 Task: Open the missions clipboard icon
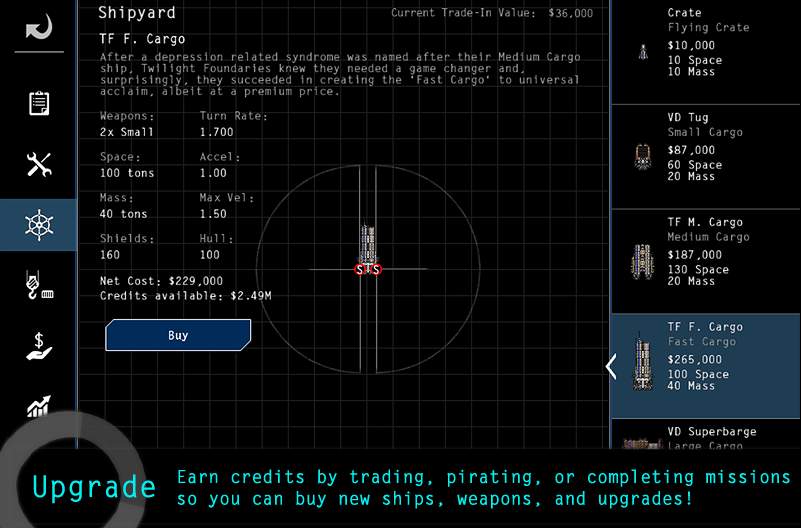(39, 103)
